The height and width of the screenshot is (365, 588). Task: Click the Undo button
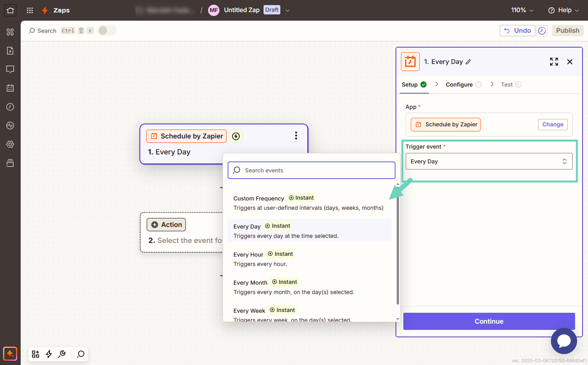pyautogui.click(x=517, y=30)
